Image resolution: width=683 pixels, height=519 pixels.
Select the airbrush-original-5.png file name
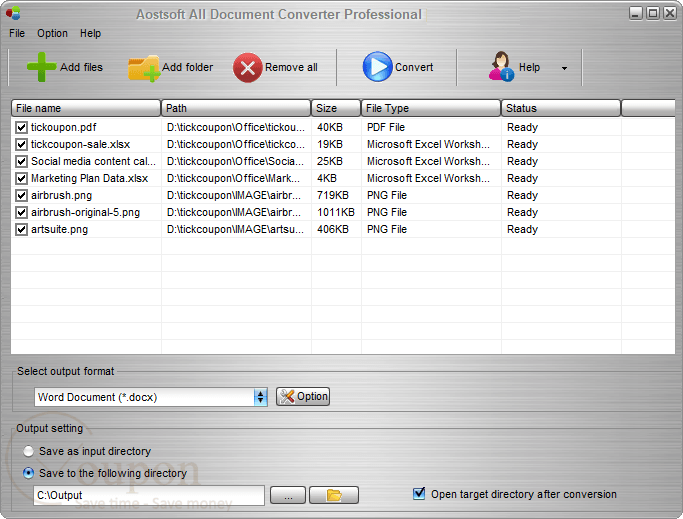click(x=85, y=212)
